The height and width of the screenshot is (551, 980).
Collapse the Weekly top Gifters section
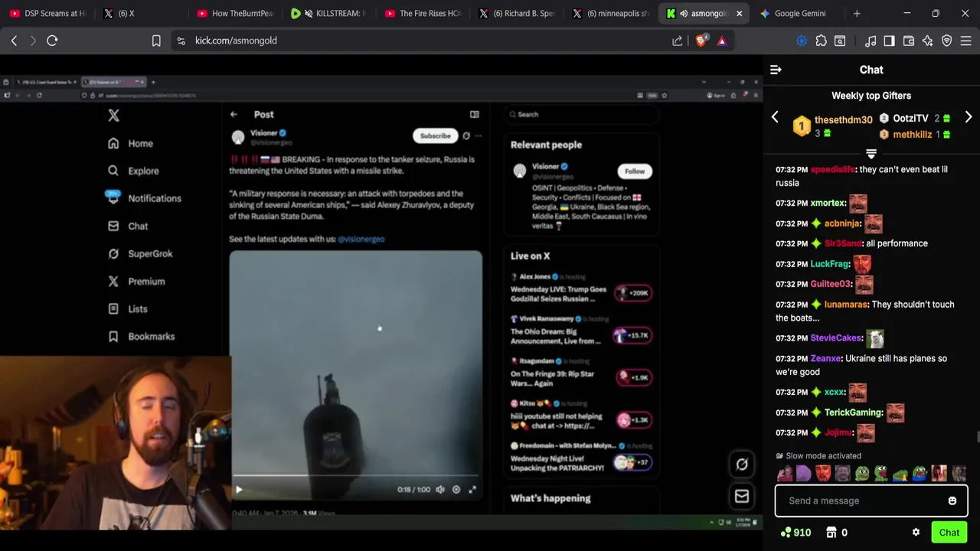point(871,154)
